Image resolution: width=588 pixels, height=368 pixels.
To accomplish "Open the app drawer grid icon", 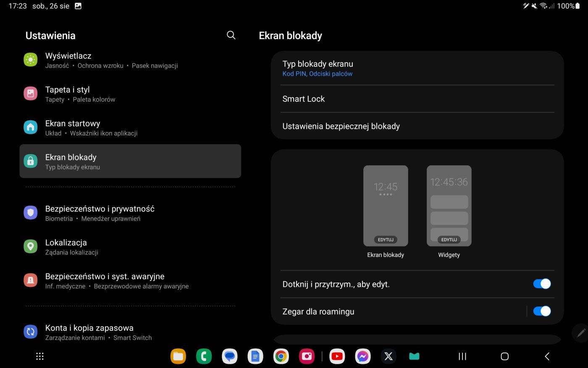I will click(x=40, y=357).
